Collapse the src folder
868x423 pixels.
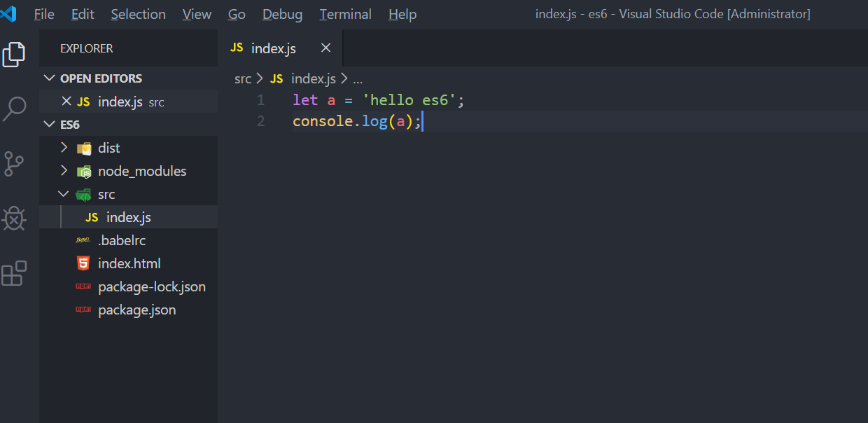coord(64,194)
